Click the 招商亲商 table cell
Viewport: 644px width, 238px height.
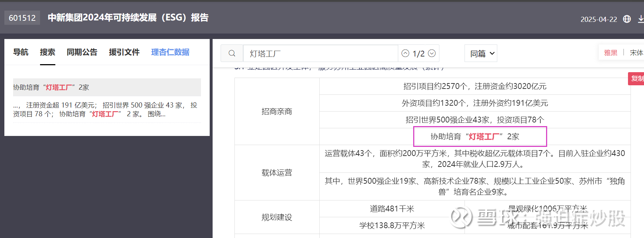point(277,112)
